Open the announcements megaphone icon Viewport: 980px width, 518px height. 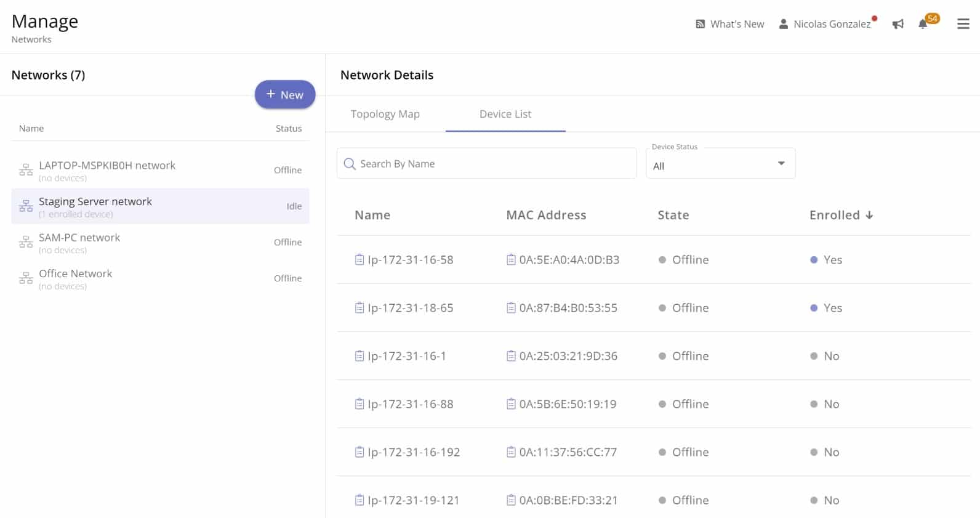tap(898, 24)
